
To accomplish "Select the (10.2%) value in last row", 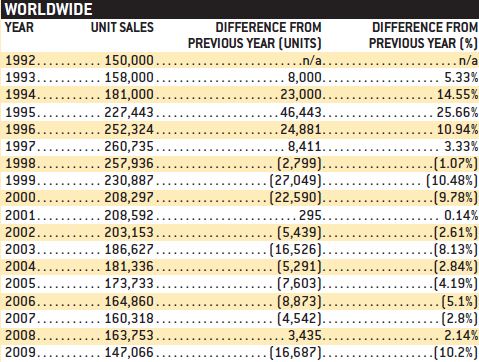I will [456, 353].
